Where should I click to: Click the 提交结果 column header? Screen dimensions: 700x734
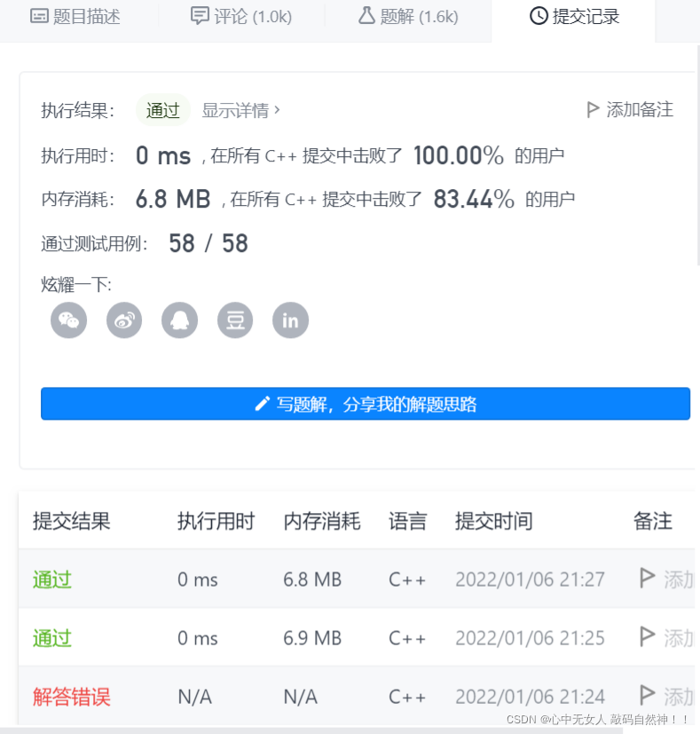72,521
